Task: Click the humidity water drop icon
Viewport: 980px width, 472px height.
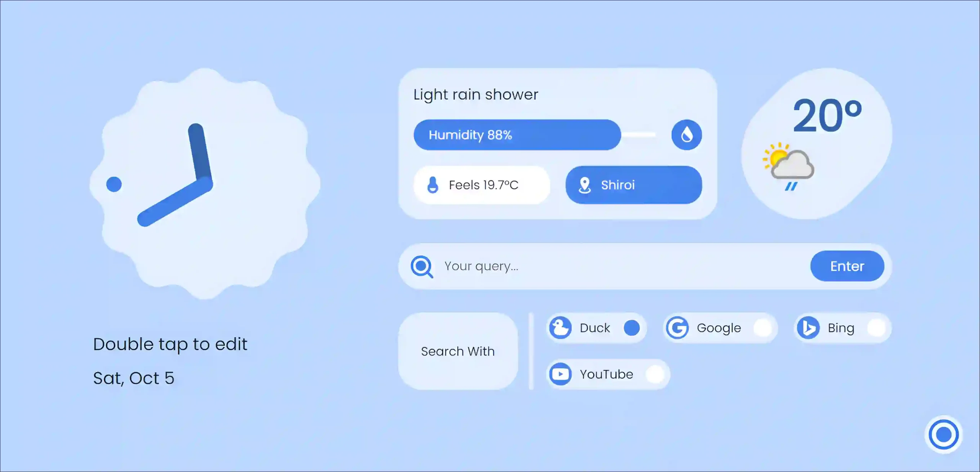Action: pyautogui.click(x=685, y=134)
